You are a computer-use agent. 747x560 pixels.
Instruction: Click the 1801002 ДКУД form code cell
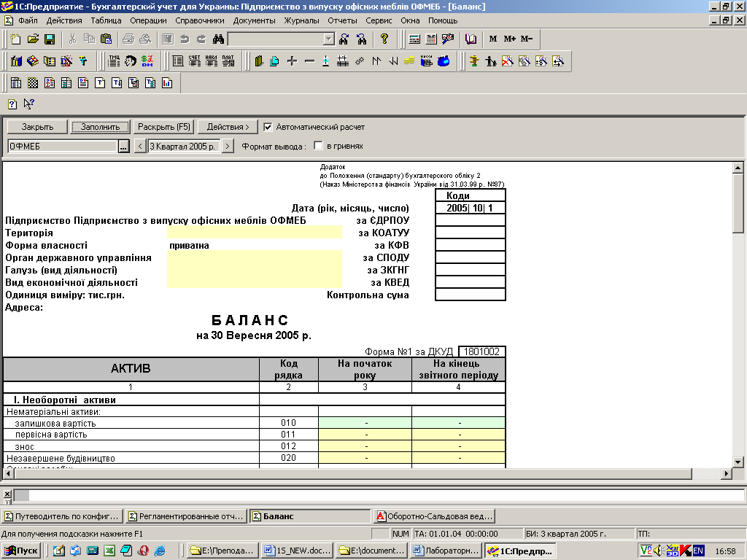(x=481, y=351)
